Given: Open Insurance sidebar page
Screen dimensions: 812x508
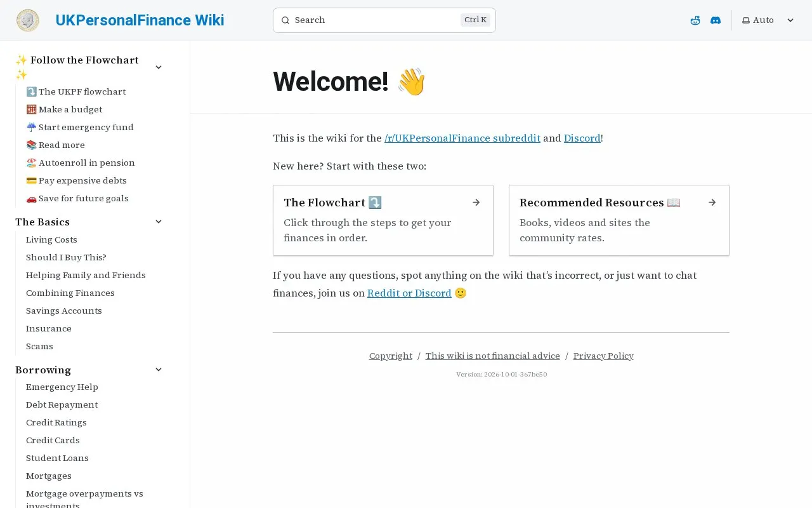Looking at the screenshot, I should pyautogui.click(x=49, y=328).
